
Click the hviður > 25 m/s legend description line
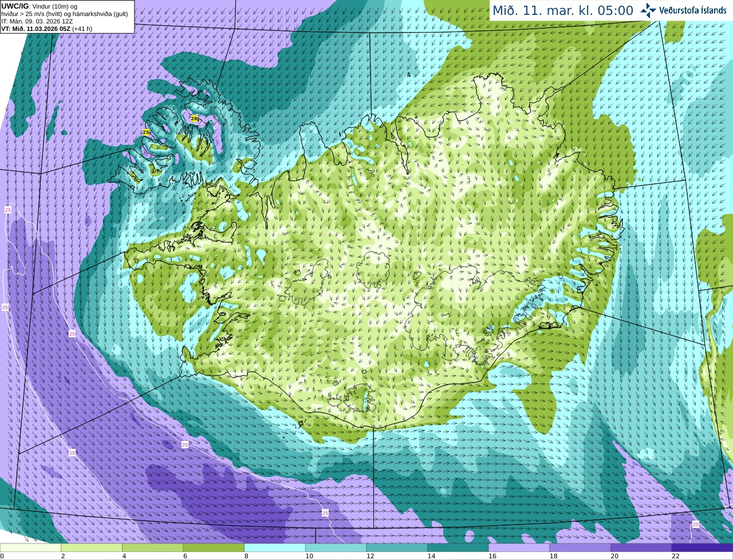click(x=65, y=14)
